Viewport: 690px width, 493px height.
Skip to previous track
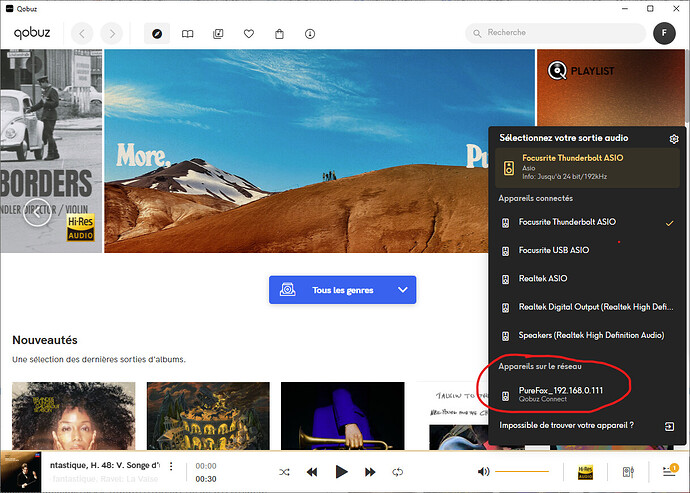point(312,472)
